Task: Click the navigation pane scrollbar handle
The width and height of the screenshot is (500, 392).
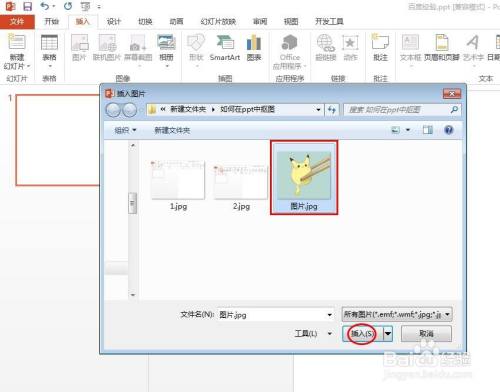Action: [x=133, y=203]
